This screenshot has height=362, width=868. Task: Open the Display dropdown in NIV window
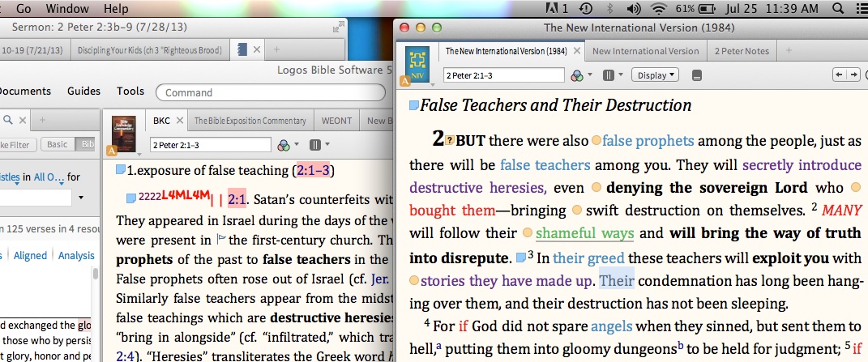click(655, 75)
